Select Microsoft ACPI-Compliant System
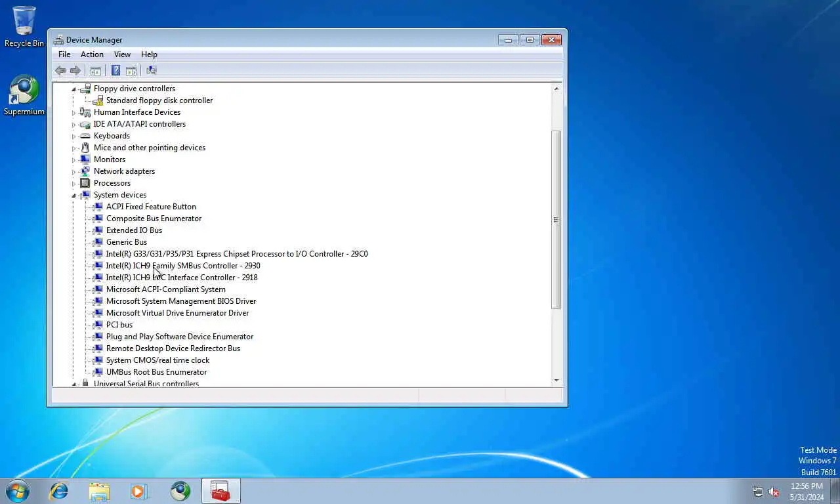The height and width of the screenshot is (504, 840). tap(166, 289)
